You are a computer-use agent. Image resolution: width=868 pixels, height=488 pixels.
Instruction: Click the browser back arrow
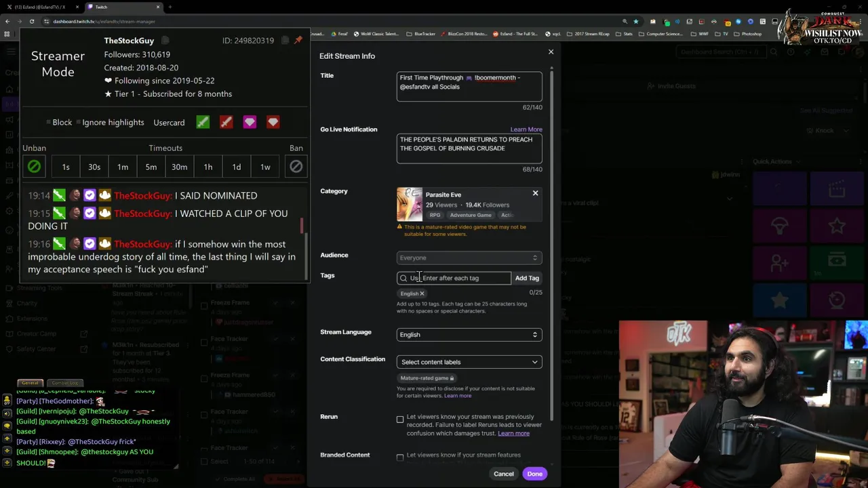(x=7, y=21)
